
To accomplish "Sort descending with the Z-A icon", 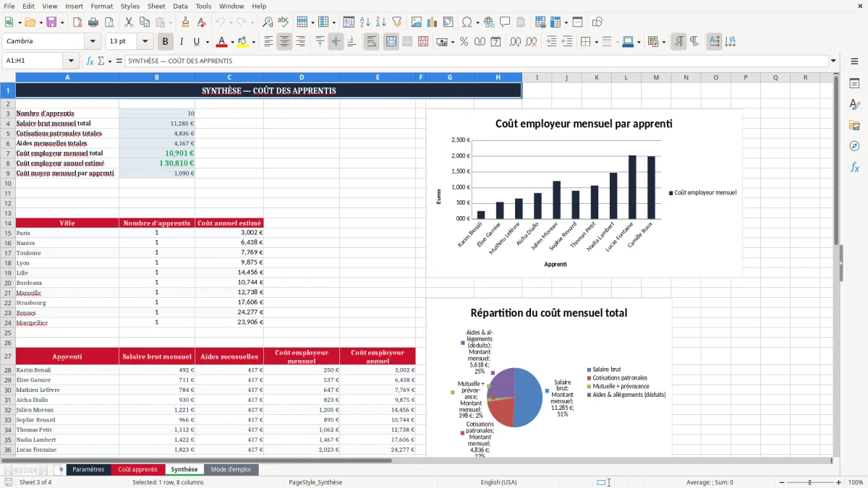I will tap(380, 22).
